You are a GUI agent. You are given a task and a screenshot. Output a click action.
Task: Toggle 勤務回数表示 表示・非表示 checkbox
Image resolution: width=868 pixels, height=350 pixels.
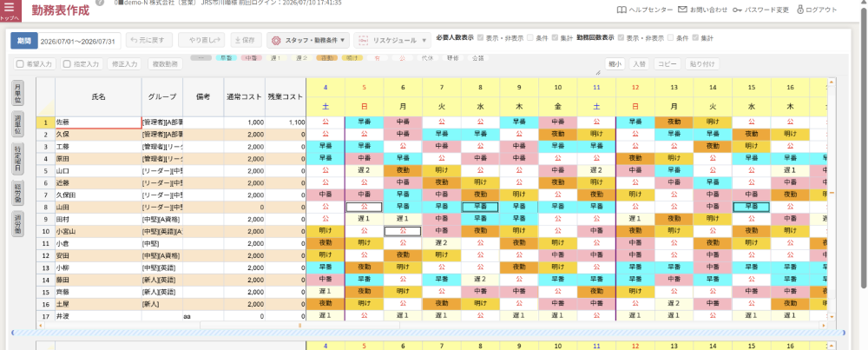tap(621, 37)
